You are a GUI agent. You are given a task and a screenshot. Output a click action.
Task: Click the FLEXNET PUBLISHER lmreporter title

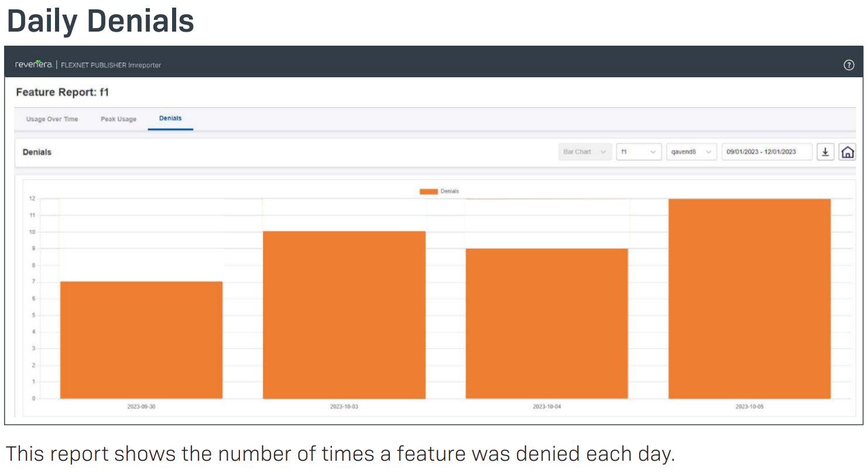coord(111,65)
